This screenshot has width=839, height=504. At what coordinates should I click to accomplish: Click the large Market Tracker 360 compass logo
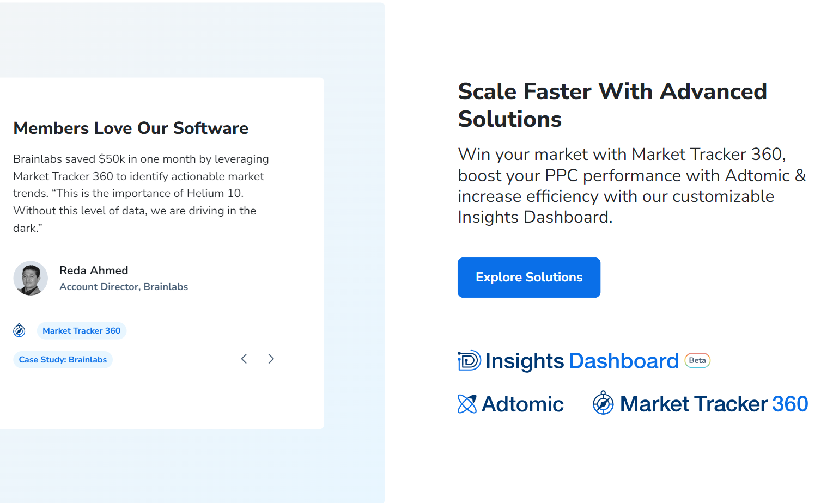coord(603,403)
